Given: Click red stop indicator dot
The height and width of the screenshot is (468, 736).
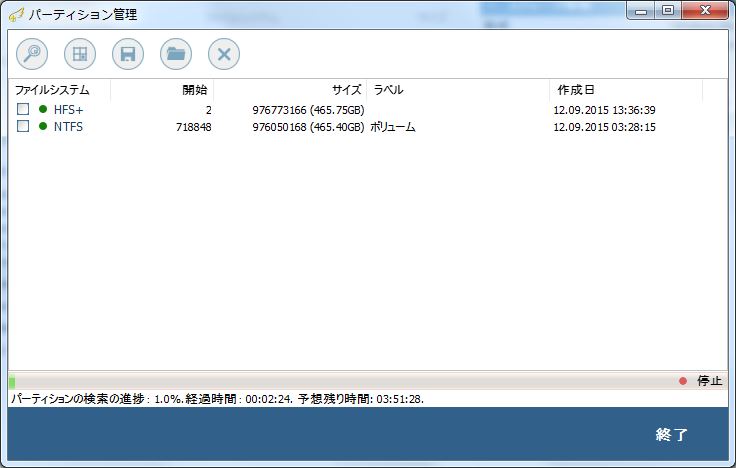Looking at the screenshot, I should pos(683,381).
